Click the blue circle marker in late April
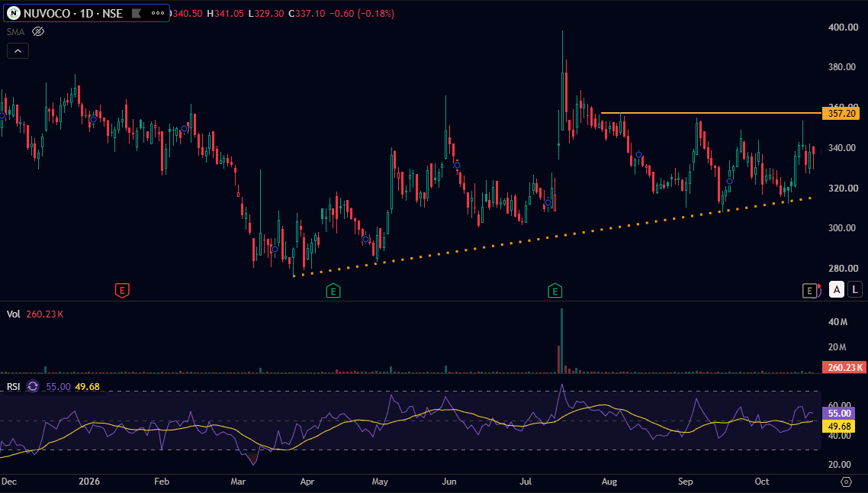 365,240
